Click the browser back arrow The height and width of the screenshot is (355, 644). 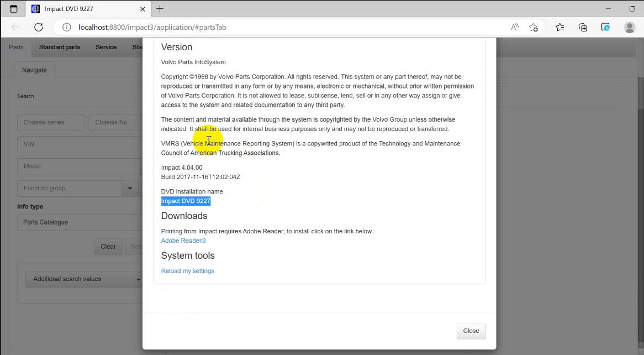coord(15,27)
